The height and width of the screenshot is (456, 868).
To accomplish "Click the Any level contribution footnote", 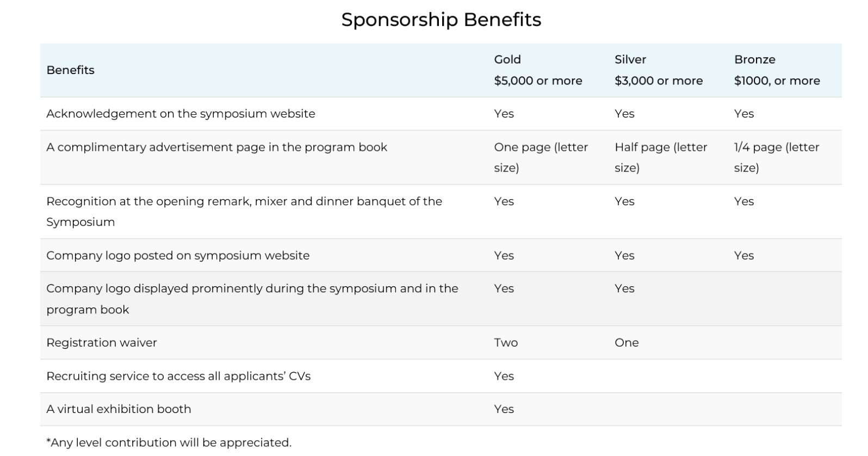I will point(169,442).
